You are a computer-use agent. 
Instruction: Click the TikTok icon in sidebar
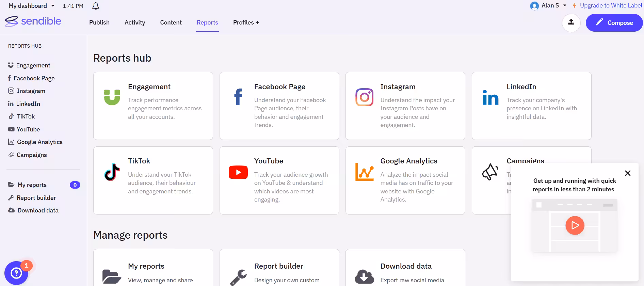11,116
